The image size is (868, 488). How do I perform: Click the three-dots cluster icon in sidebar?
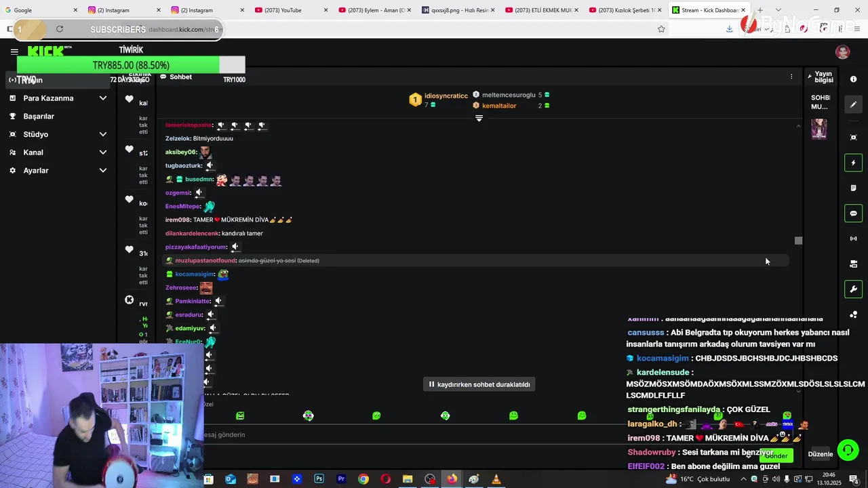click(x=853, y=314)
